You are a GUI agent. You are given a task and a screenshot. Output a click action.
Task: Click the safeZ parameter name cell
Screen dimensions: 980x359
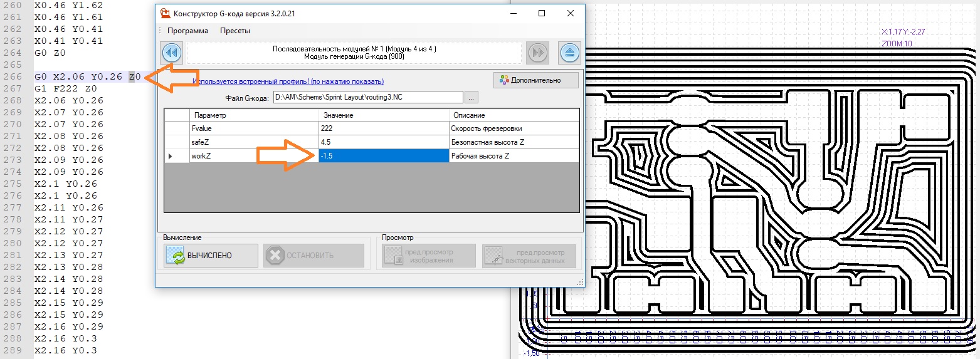coord(254,142)
